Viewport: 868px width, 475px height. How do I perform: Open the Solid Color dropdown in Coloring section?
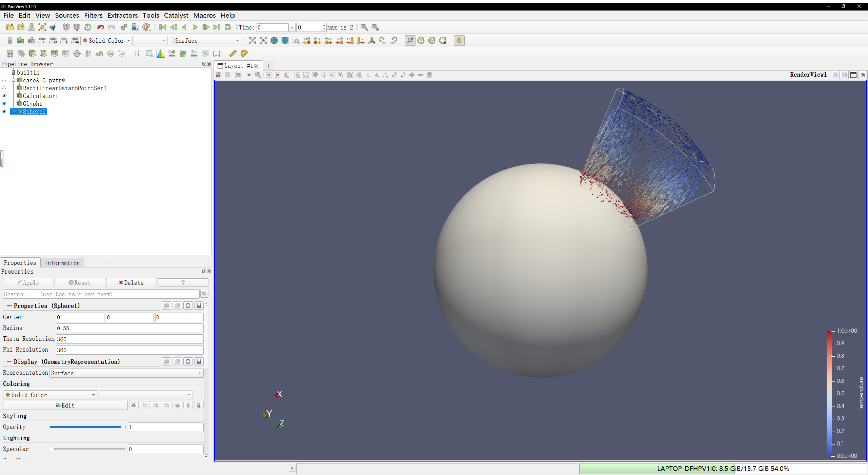(x=50, y=395)
